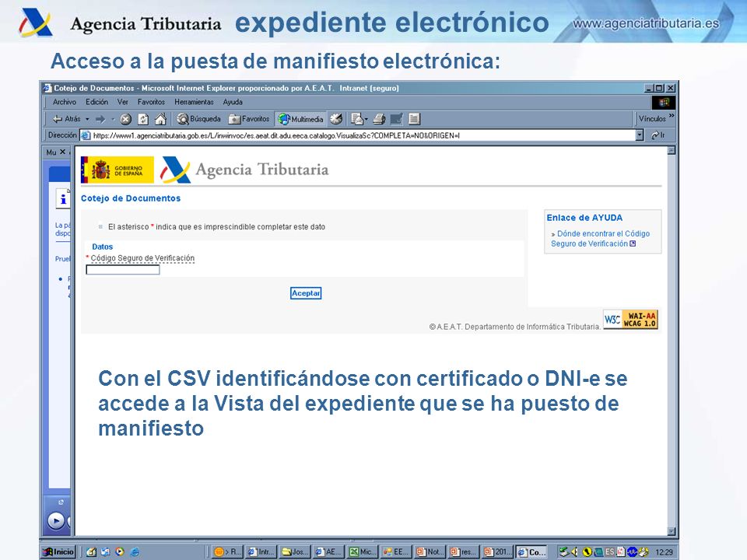Play media with the side panel play button
The width and height of the screenshot is (747, 560).
point(56,521)
